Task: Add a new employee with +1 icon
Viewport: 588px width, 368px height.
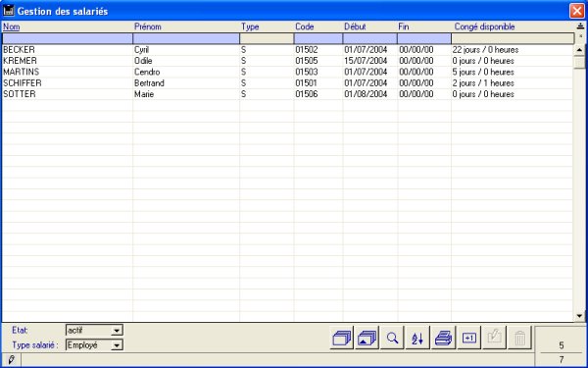Action: (x=469, y=338)
